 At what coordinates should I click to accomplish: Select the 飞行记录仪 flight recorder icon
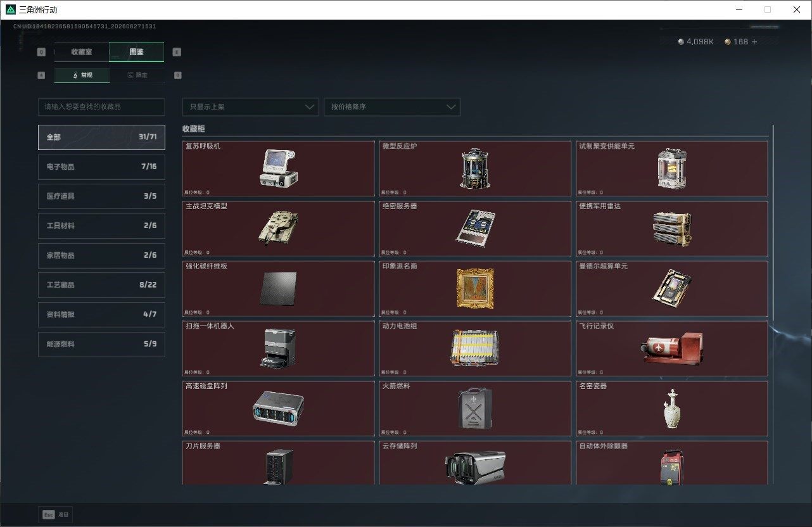click(x=673, y=348)
